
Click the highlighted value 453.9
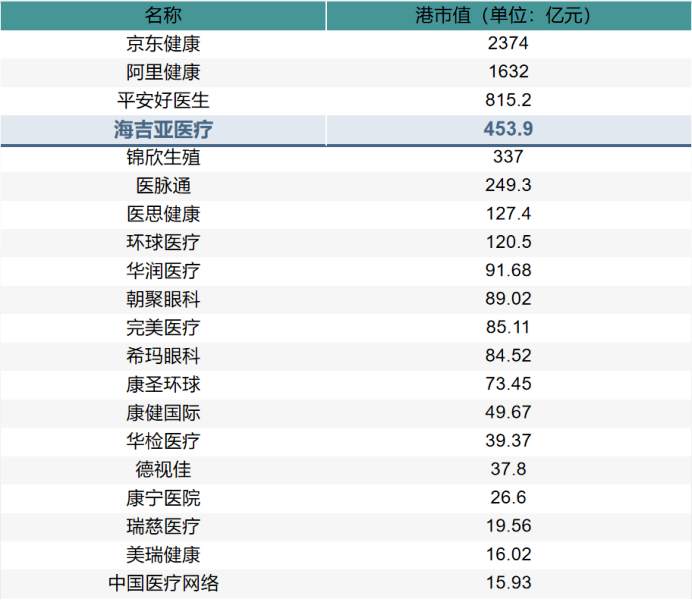point(509,129)
